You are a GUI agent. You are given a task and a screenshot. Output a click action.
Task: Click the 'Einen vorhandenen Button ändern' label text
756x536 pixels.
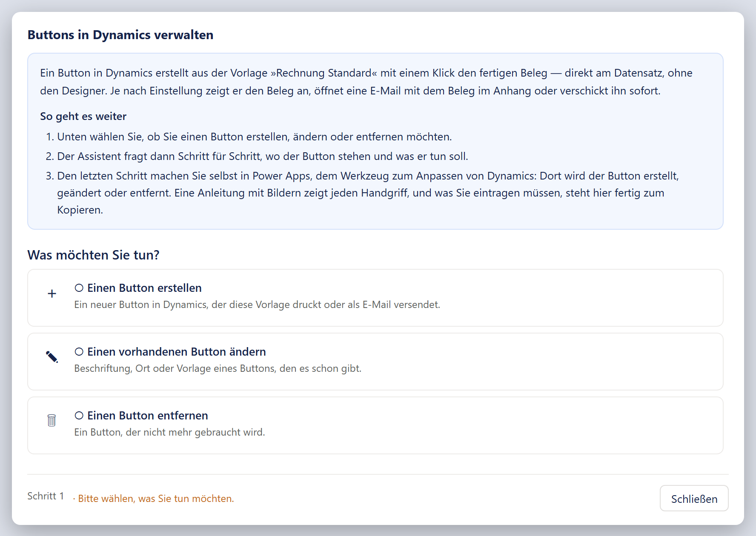click(x=177, y=352)
